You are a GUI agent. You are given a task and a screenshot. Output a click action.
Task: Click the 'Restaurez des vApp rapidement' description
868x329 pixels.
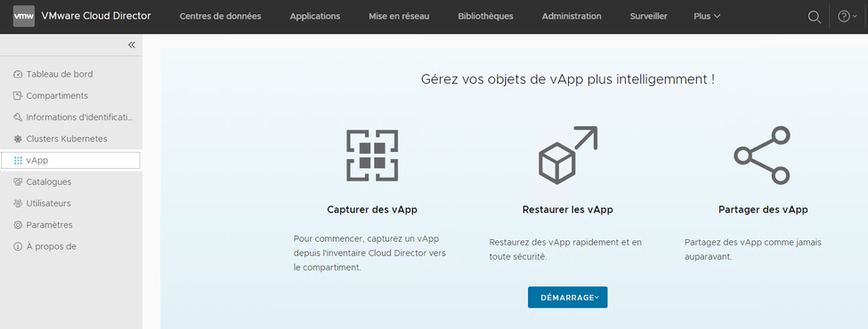tap(565, 249)
